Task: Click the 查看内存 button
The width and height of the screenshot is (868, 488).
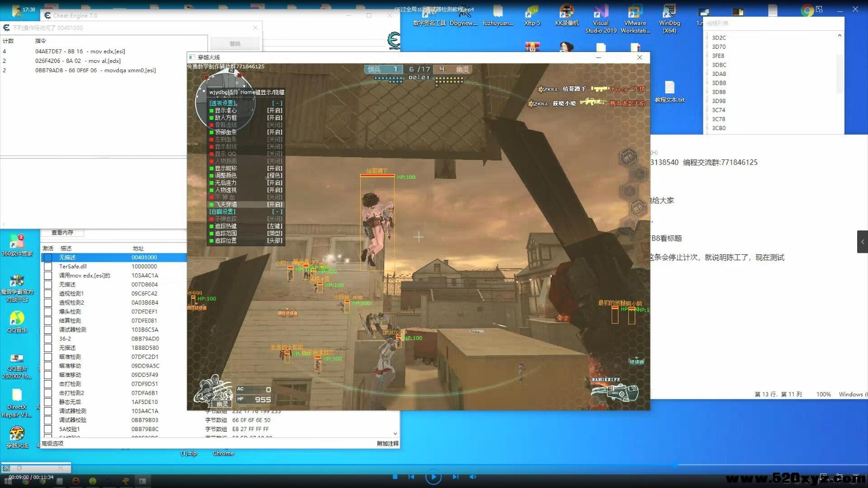Action: click(x=62, y=233)
